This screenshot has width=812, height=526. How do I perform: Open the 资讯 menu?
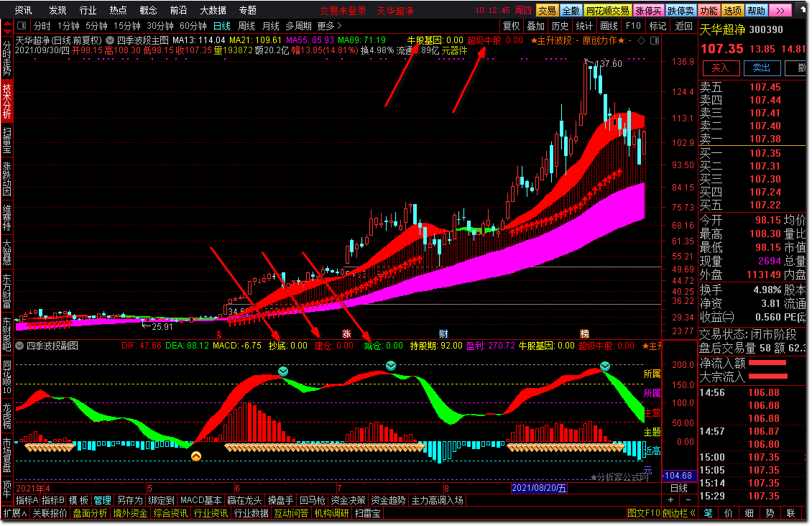click(x=23, y=10)
